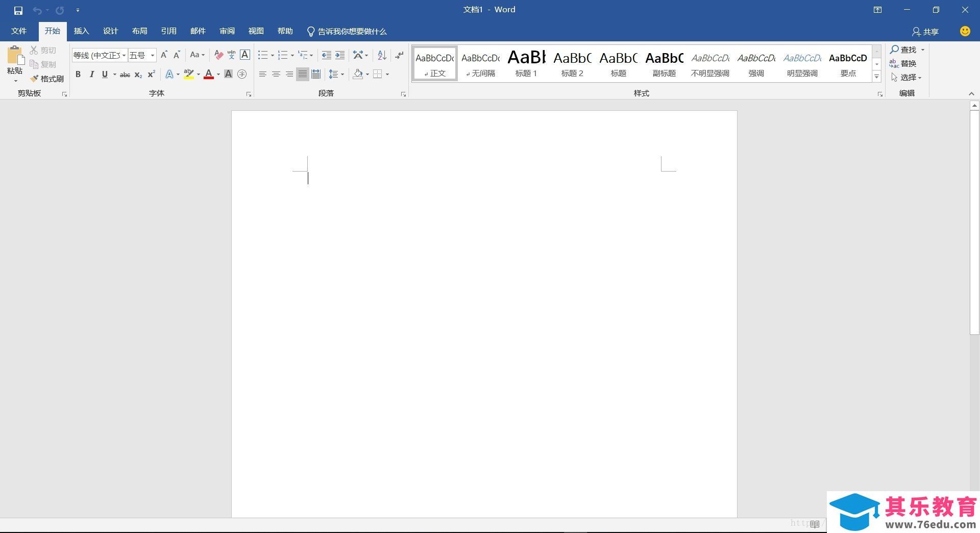Undo the last action
Image resolution: width=980 pixels, height=533 pixels.
[x=37, y=10]
